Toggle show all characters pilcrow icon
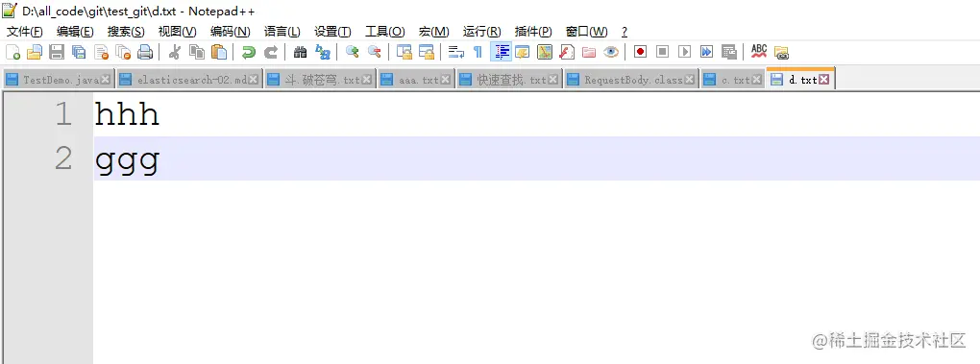 tap(478, 52)
